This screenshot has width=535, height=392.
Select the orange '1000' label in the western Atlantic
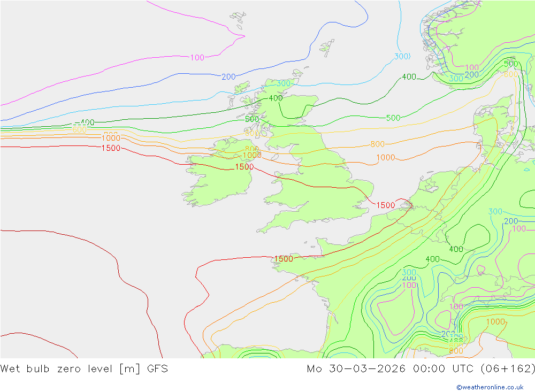pyautogui.click(x=111, y=138)
